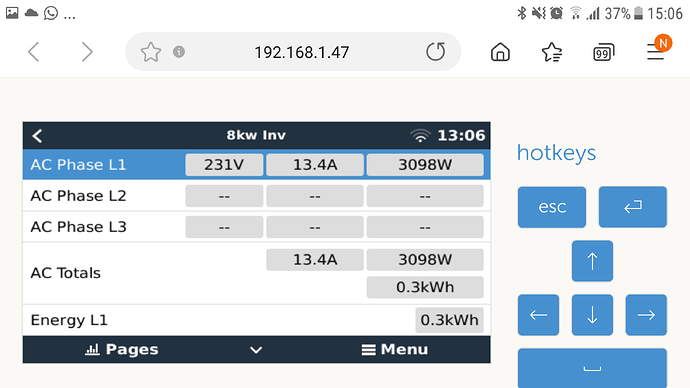Bookmark page with star in address bar
Image resolution: width=690 pixels, height=388 pixels.
pos(150,52)
